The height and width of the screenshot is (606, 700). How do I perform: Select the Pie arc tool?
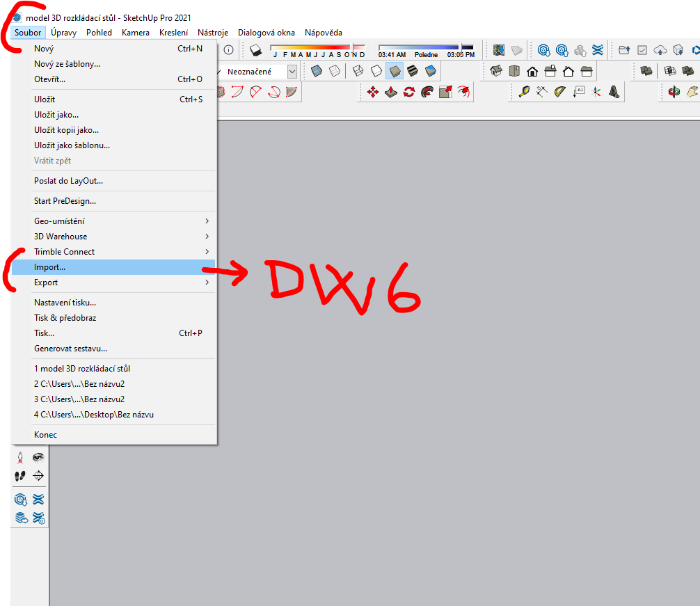(292, 92)
